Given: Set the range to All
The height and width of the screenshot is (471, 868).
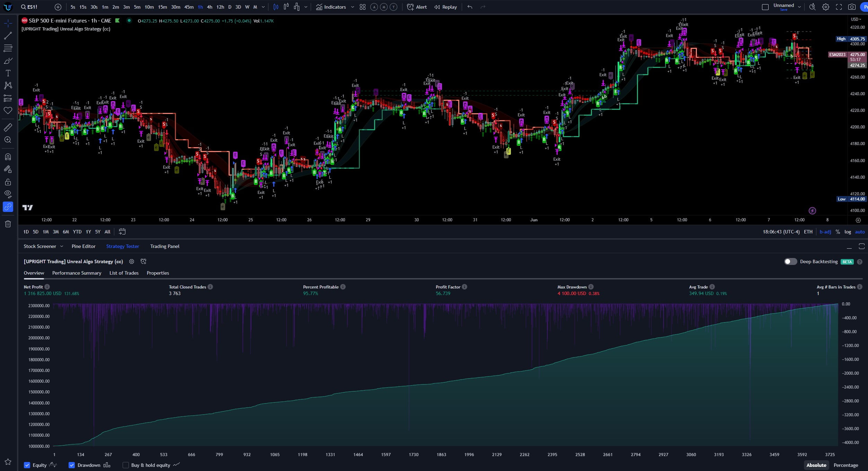Looking at the screenshot, I should tap(107, 232).
